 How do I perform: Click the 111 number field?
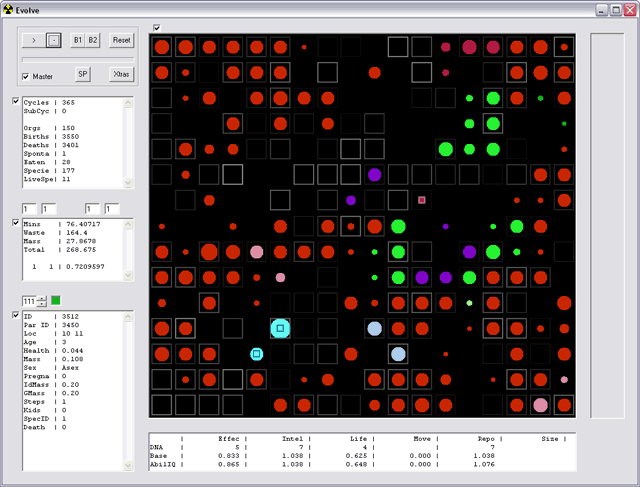pos(29,301)
